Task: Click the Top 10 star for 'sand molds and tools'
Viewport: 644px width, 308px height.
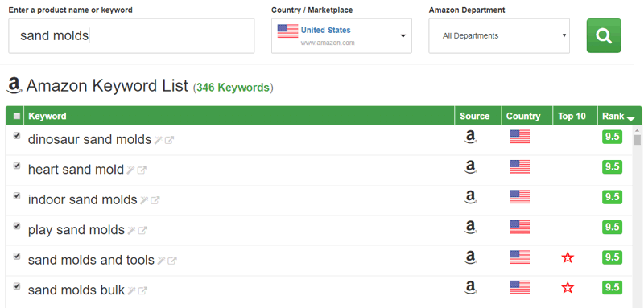Action: (x=568, y=257)
